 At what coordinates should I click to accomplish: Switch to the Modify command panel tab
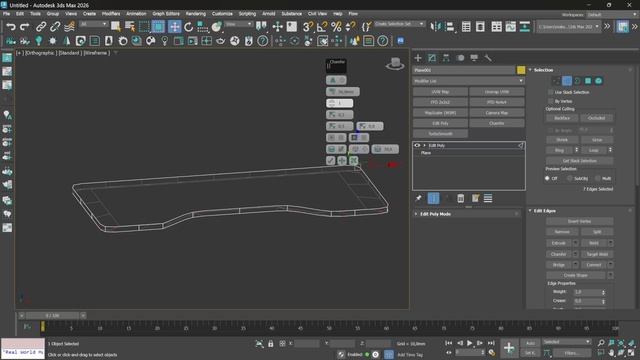click(432, 58)
